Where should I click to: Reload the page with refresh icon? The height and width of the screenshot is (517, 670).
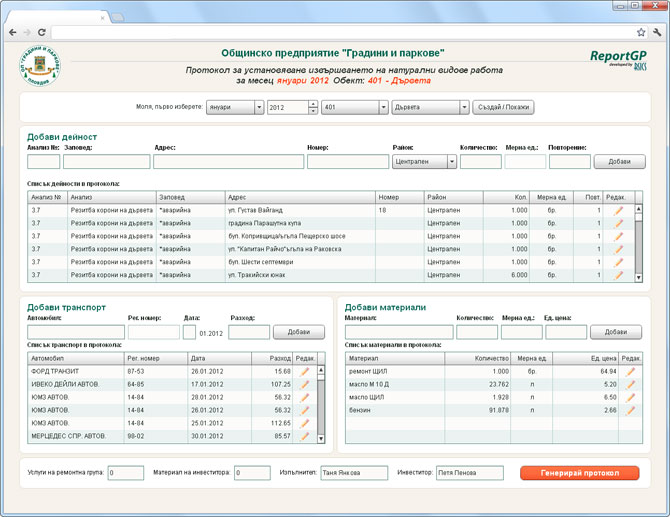click(x=41, y=32)
